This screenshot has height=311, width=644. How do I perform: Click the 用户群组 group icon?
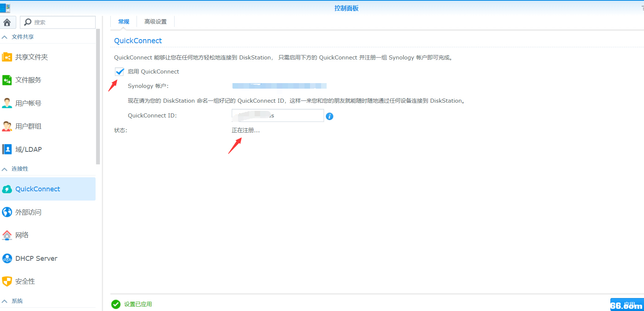[x=7, y=126]
